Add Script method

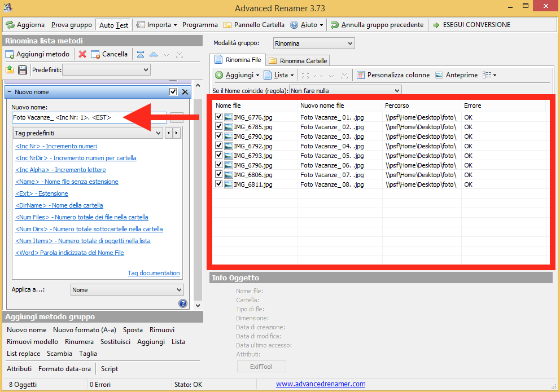click(110, 369)
